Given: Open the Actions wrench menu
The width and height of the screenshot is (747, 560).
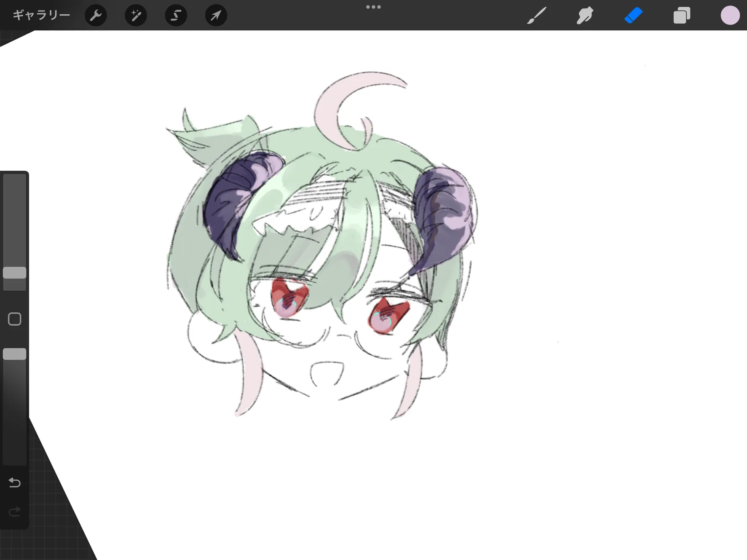Looking at the screenshot, I should click(96, 16).
